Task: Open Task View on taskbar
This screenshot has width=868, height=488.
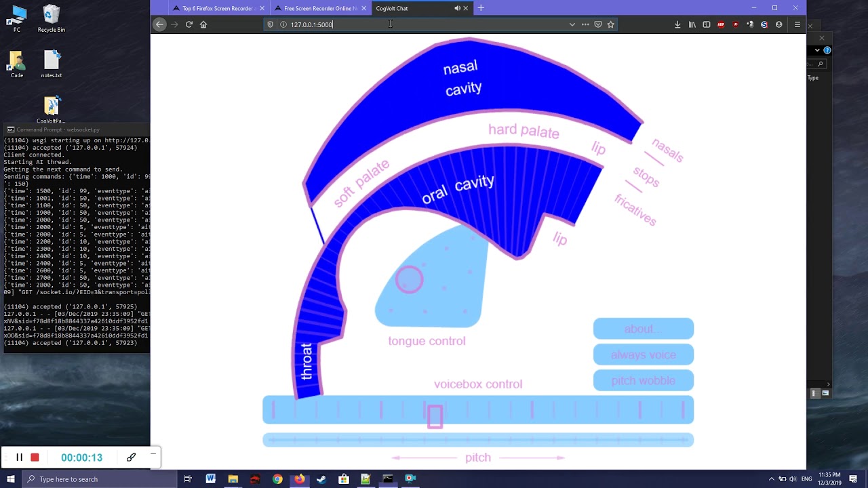Action: pyautogui.click(x=188, y=479)
